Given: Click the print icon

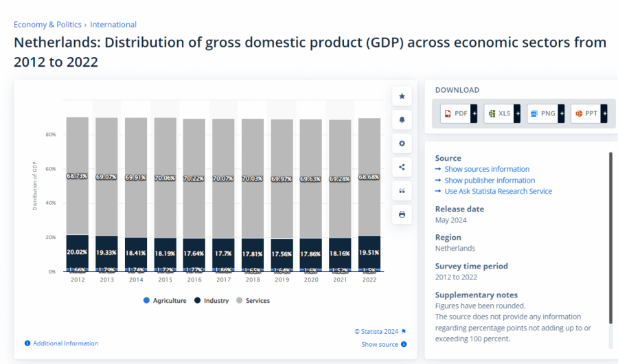Looking at the screenshot, I should (402, 214).
